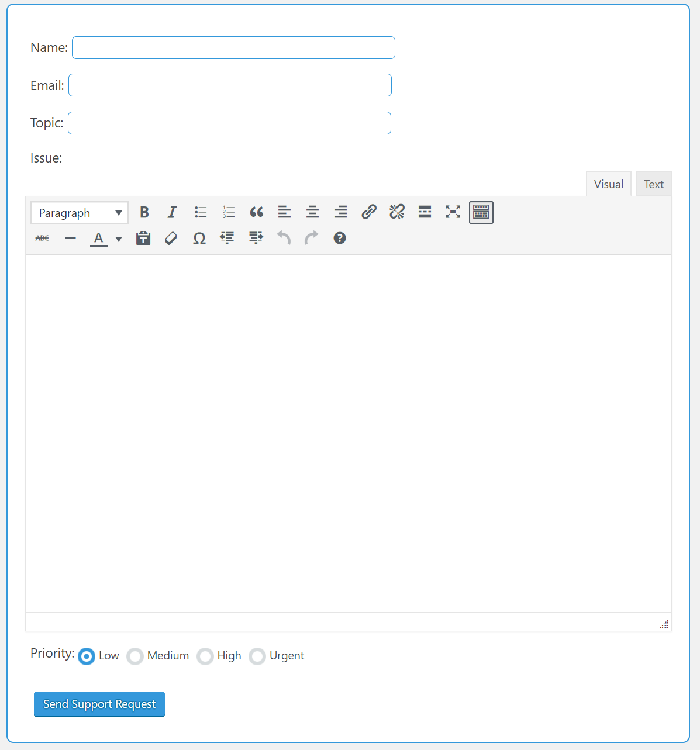700x750 pixels.
Task: Enable fullscreen editor mode
Action: point(453,212)
